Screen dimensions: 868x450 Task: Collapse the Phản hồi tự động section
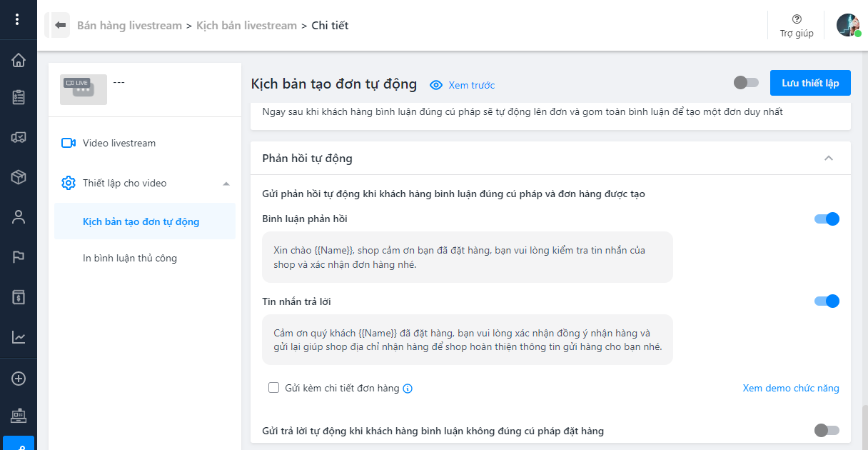pos(829,158)
